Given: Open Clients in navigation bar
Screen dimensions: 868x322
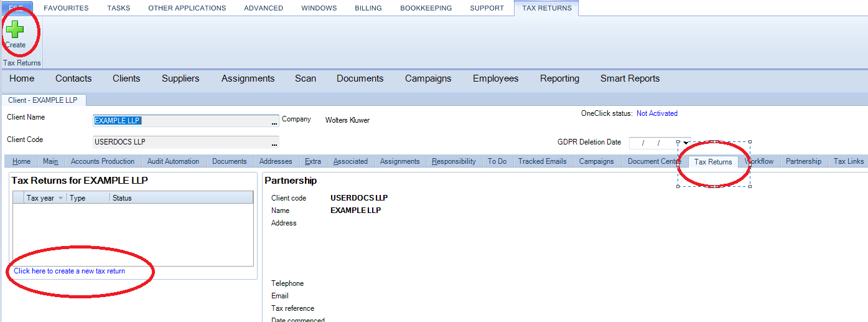Looking at the screenshot, I should 126,78.
